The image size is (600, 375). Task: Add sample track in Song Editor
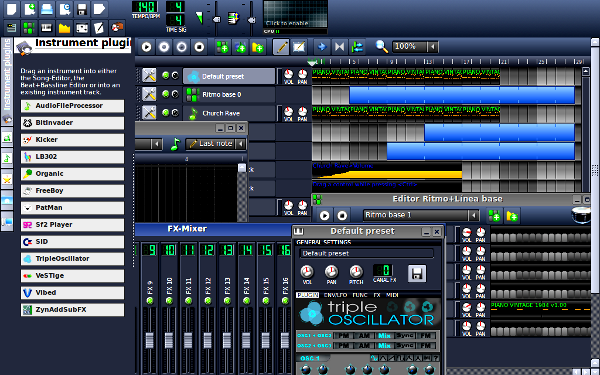[240, 47]
